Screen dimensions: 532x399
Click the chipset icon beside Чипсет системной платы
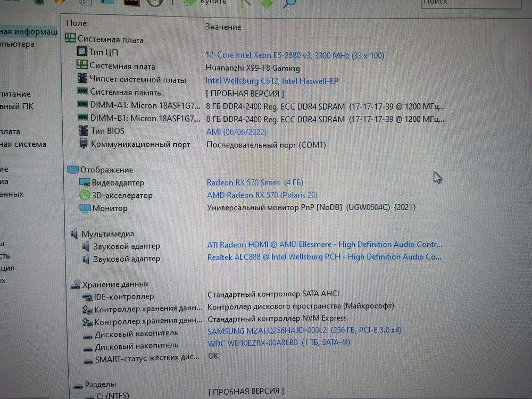tap(82, 78)
